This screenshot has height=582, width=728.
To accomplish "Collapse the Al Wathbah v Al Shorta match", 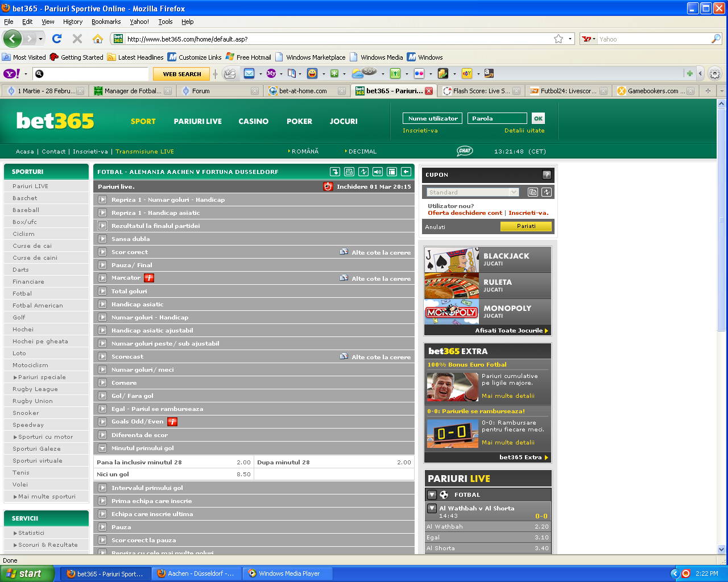I will (x=432, y=508).
